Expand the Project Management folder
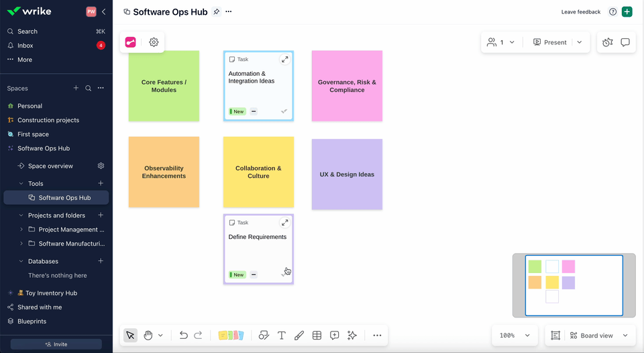The width and height of the screenshot is (644, 353). pyautogui.click(x=21, y=230)
